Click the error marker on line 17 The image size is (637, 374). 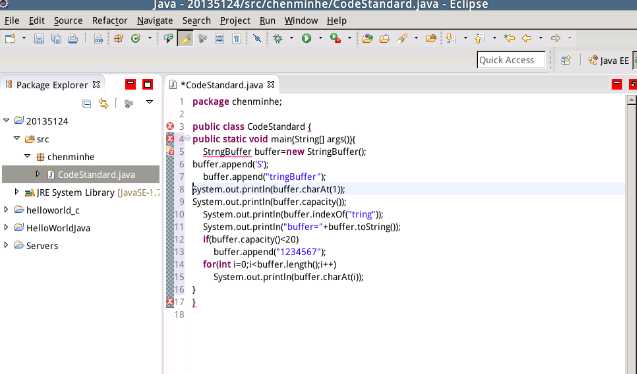click(170, 302)
